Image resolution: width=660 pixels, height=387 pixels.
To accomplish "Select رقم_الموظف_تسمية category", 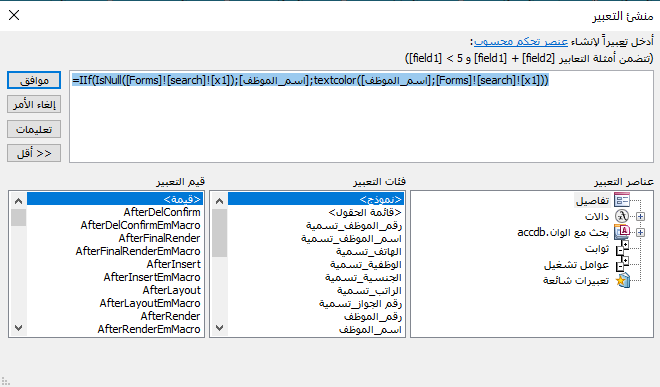I will point(316,225).
